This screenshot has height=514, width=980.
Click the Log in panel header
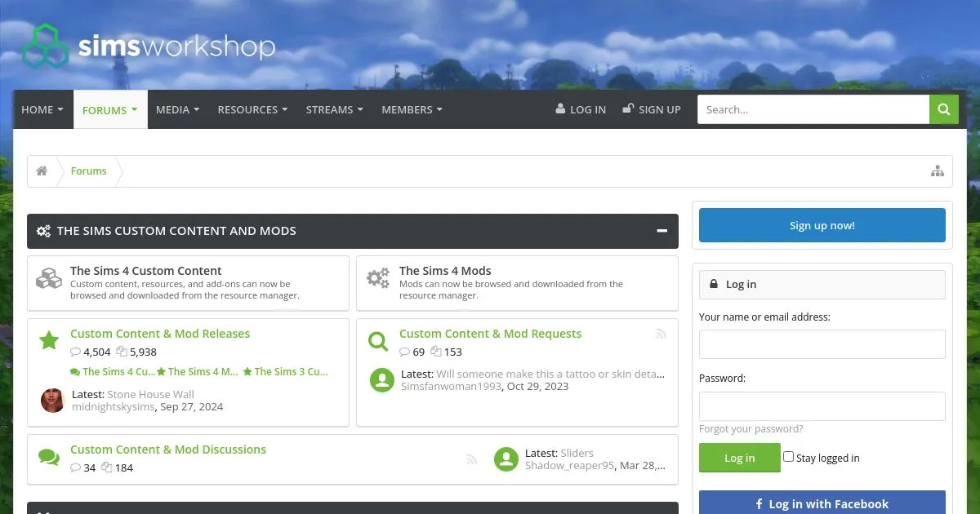[822, 284]
